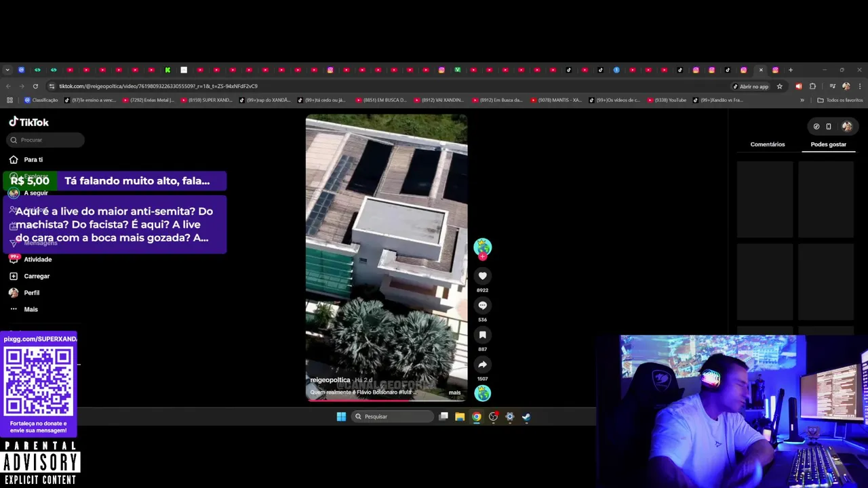Viewport: 868px width, 488px height.
Task: Click the Abrir na app button
Action: tap(751, 86)
